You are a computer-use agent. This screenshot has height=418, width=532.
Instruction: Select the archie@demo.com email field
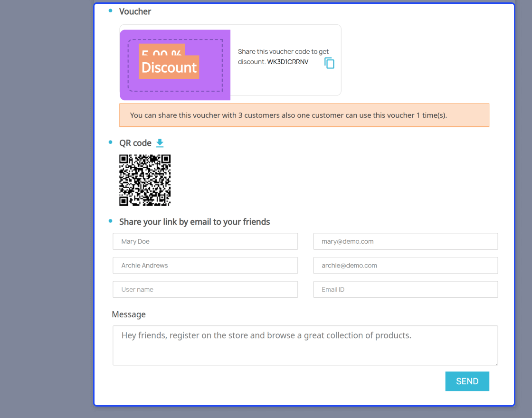[406, 266]
